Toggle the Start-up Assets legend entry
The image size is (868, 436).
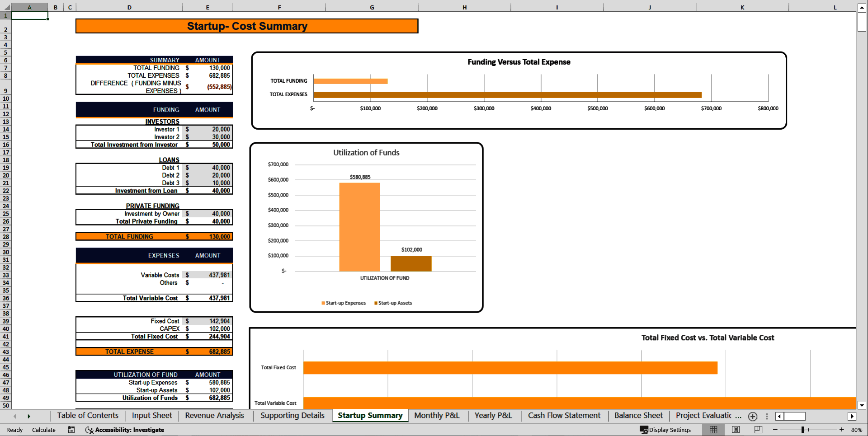(393, 303)
